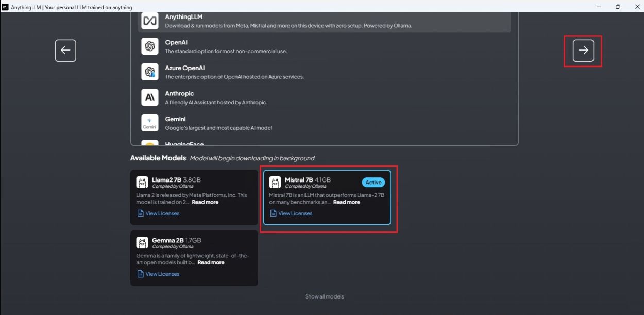This screenshot has height=315, width=644.
Task: Expand Read more on Llama2 7B description
Action: [x=205, y=202]
